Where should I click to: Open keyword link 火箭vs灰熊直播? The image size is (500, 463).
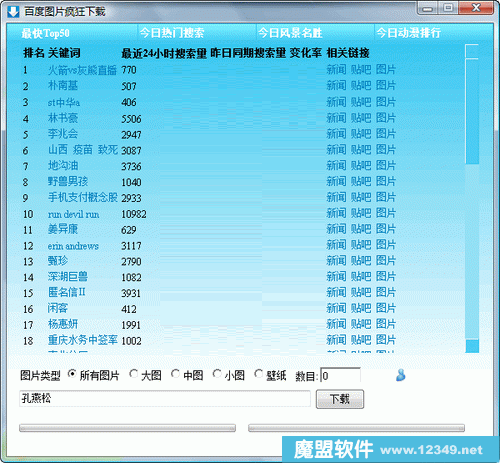(x=82, y=70)
